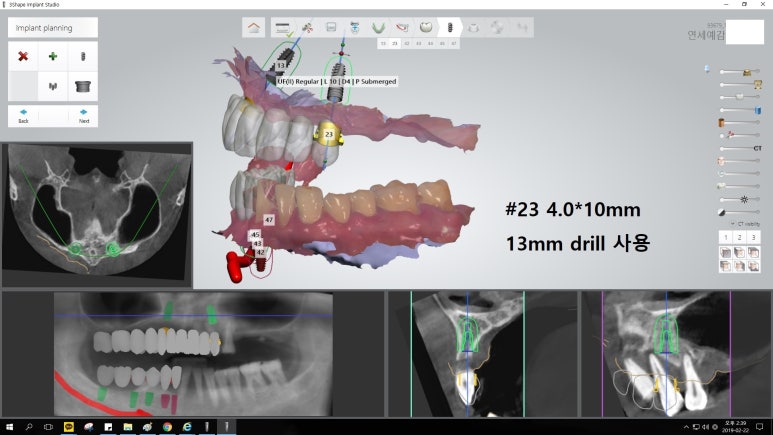Go Back to previous step
This screenshot has height=435, width=773.
click(x=23, y=115)
